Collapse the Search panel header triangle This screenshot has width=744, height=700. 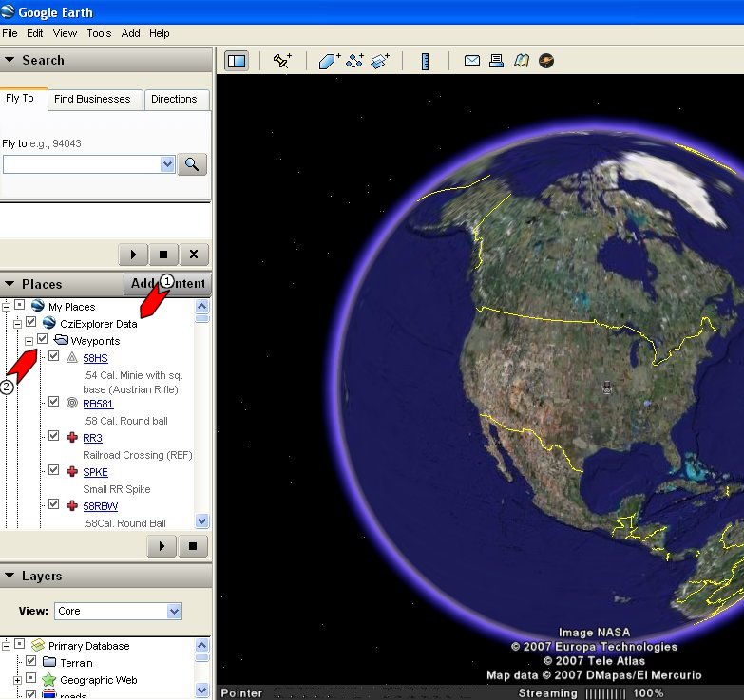coord(10,60)
